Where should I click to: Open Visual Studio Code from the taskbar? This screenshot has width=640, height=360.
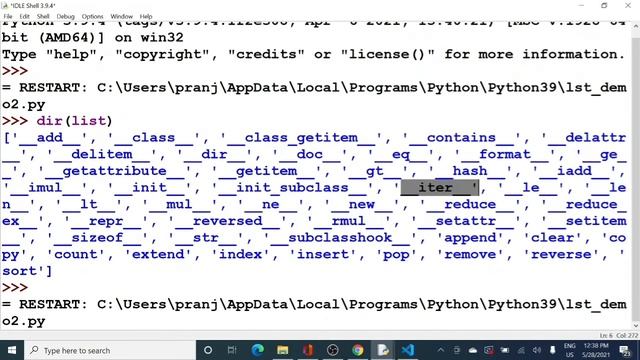pyautogui.click(x=407, y=350)
